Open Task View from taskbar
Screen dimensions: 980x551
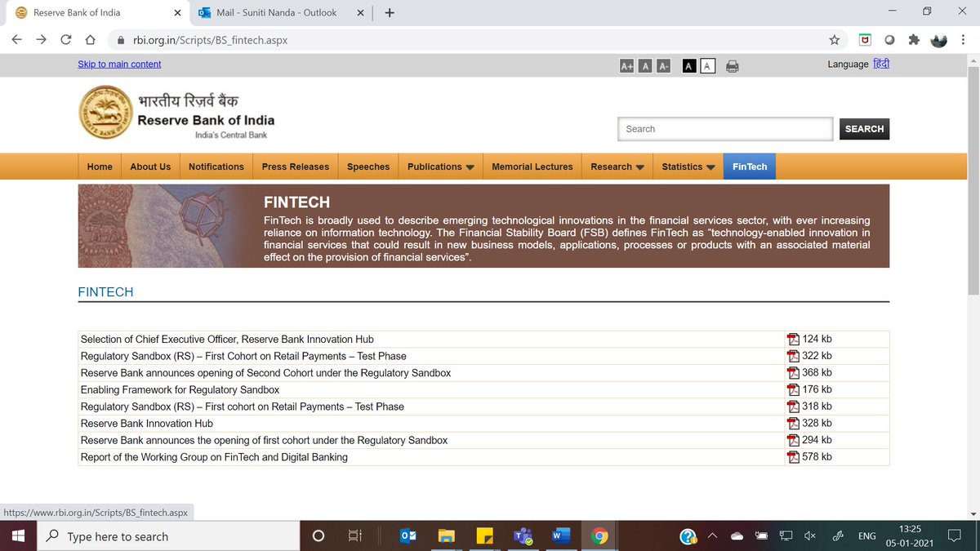pyautogui.click(x=354, y=536)
